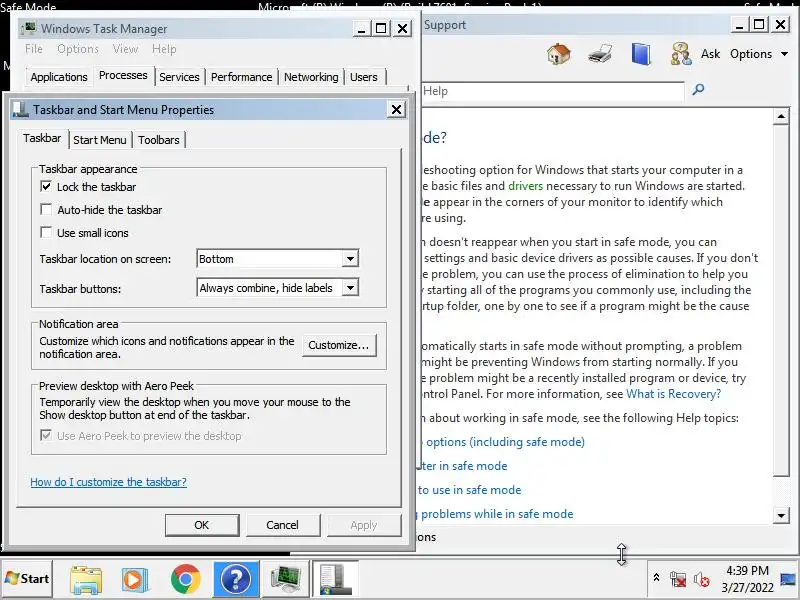
Task: Open Task Manager Help menu
Action: [164, 49]
